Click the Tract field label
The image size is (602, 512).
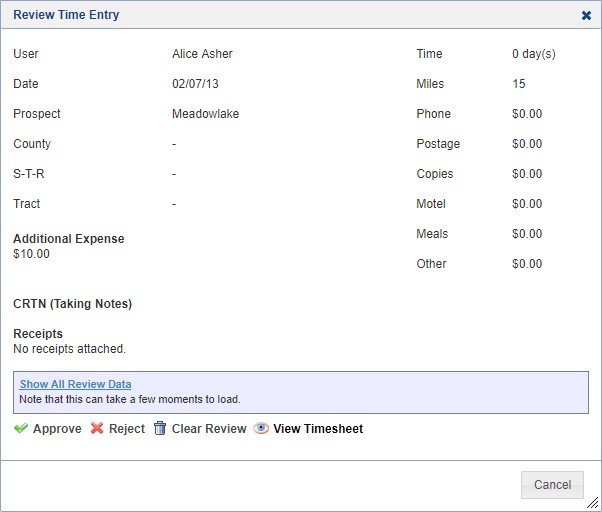pos(26,203)
